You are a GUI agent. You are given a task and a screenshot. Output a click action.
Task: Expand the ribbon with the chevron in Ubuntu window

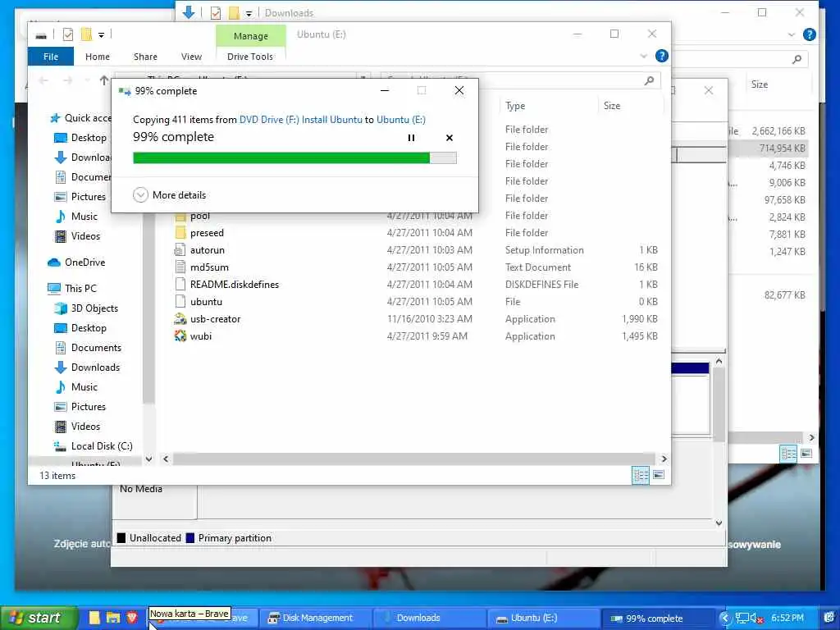click(x=643, y=56)
